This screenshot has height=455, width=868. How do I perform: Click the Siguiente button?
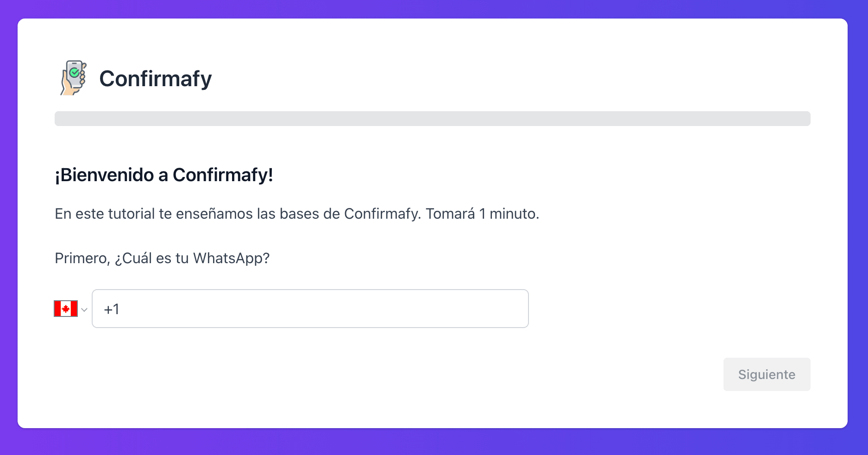[x=767, y=374]
